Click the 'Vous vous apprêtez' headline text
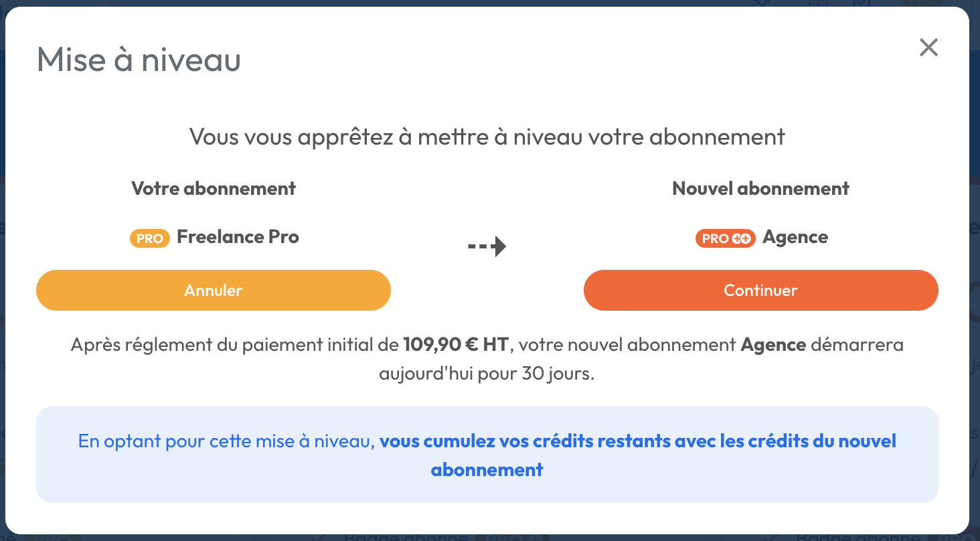Screen dimensions: 980x541 click(x=487, y=137)
